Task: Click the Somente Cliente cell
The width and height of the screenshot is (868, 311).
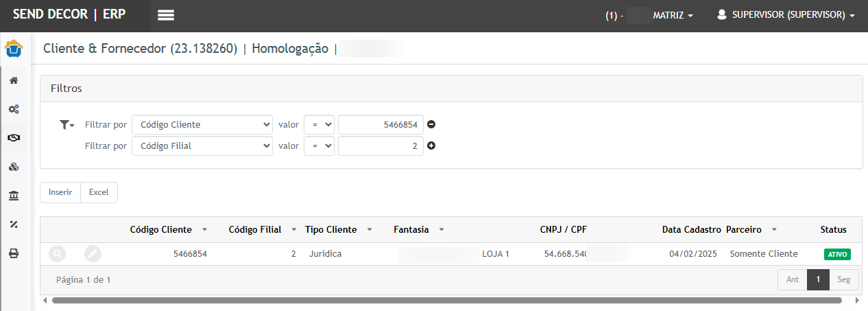Action: click(764, 254)
